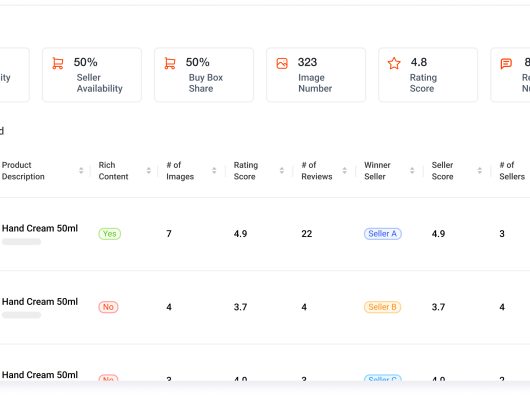Select first Hand Cream 50ml product row
Viewport: 530px width, 396px height.
click(x=265, y=234)
